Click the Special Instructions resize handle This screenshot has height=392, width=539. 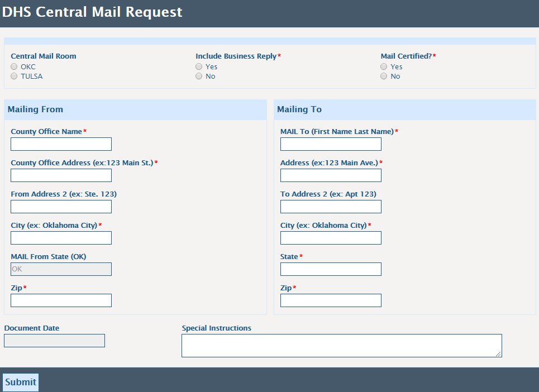tap(498, 354)
